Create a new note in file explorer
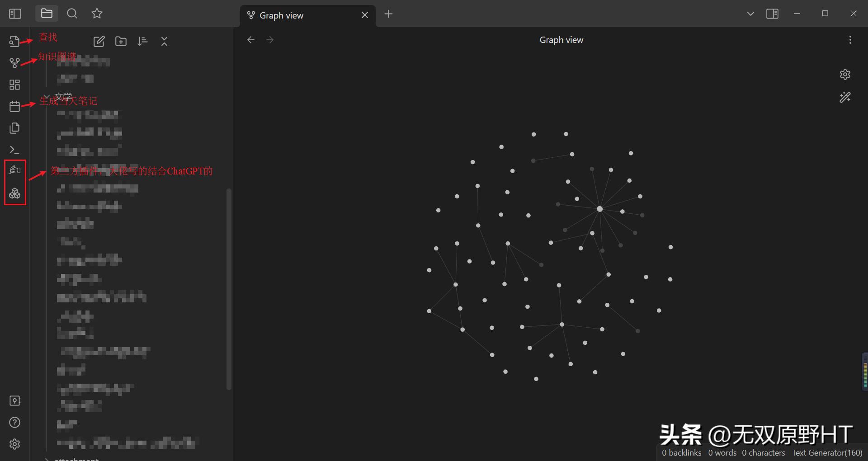The image size is (868, 461). [x=99, y=42]
